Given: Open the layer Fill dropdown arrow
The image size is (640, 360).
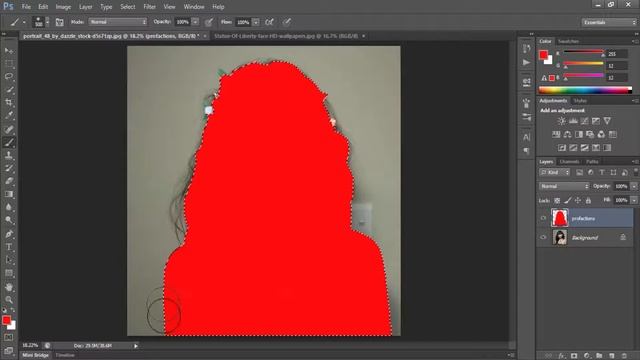Looking at the screenshot, I should click(634, 200).
